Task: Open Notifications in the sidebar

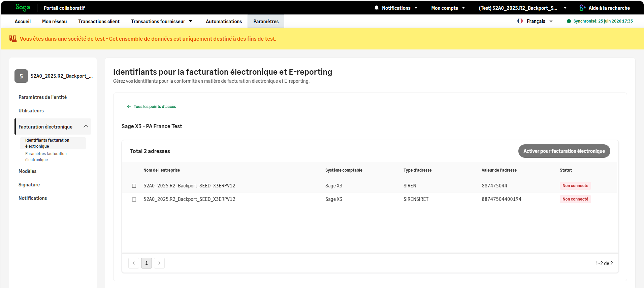Action: pyautogui.click(x=33, y=198)
